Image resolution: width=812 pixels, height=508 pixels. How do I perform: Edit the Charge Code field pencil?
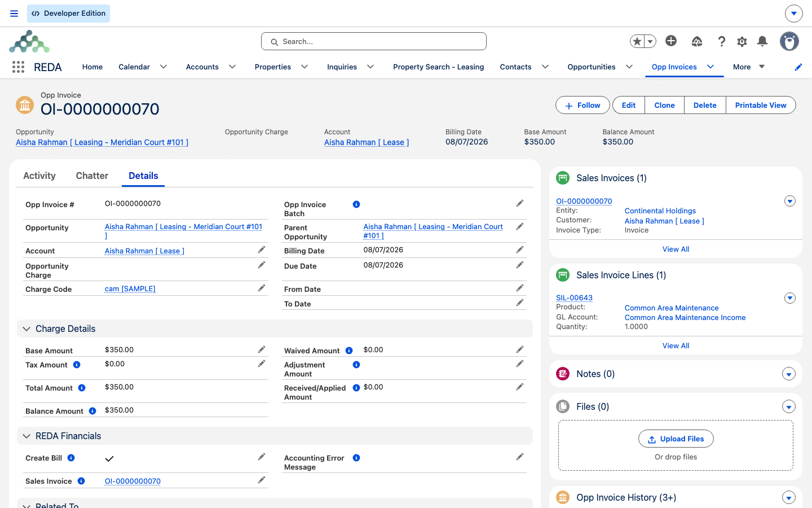262,288
